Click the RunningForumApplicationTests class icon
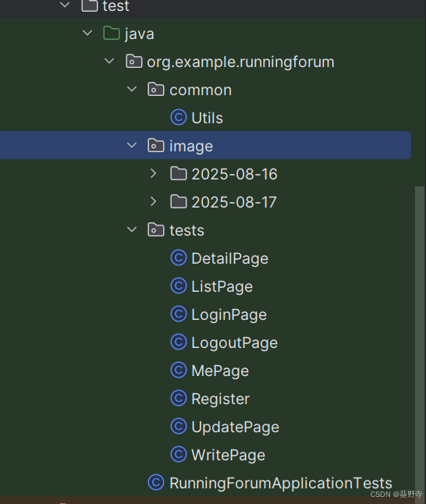This screenshot has height=504, width=426. tap(156, 482)
